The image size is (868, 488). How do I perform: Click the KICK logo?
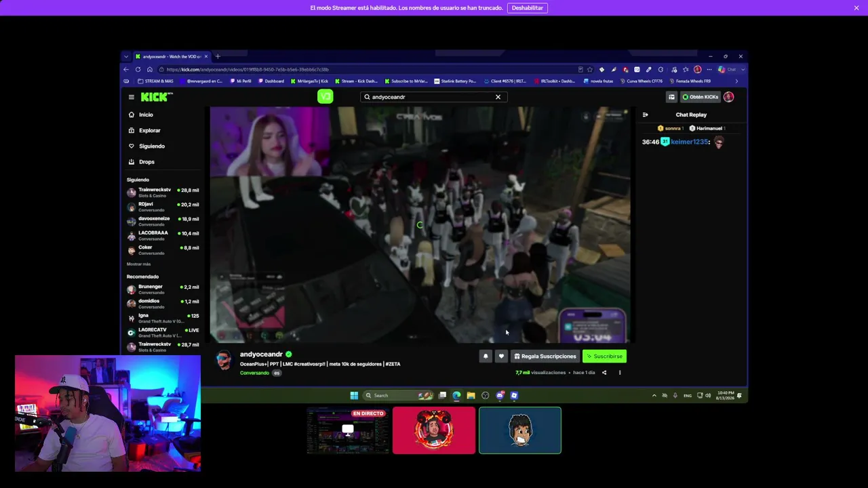(157, 97)
